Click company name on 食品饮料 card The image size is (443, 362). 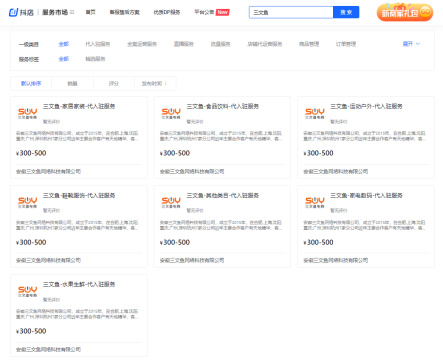(x=192, y=172)
